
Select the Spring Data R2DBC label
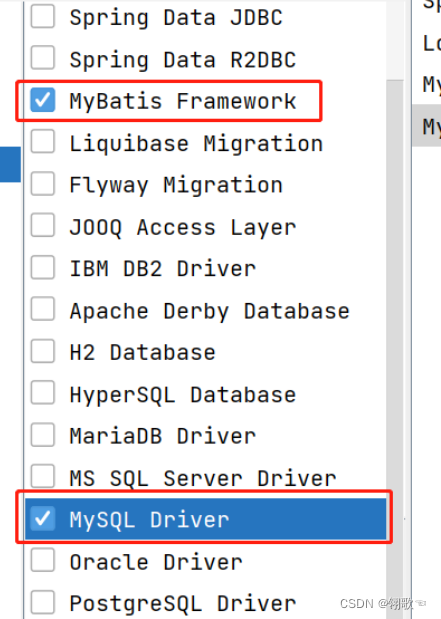[x=183, y=60]
